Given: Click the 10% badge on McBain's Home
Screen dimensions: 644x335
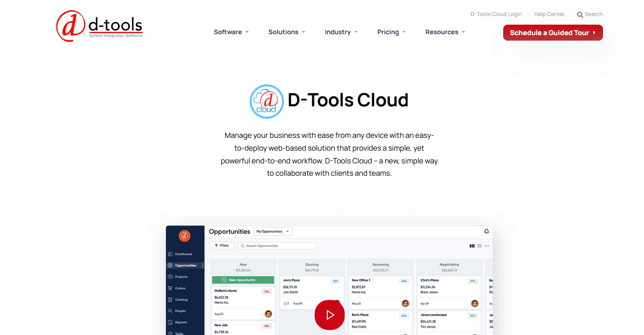Looking at the screenshot, I should [267, 292].
